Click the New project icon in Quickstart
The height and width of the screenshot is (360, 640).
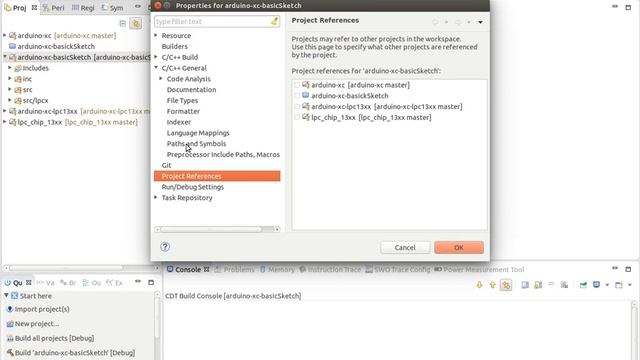[x=10, y=324]
